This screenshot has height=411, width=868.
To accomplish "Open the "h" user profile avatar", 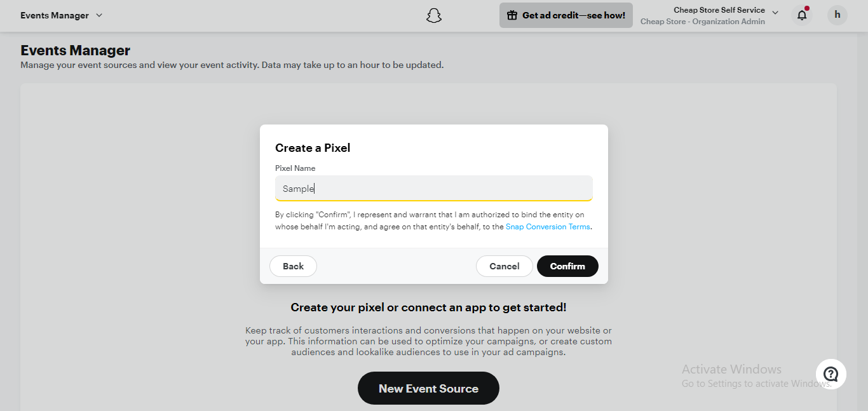I will click(x=837, y=15).
